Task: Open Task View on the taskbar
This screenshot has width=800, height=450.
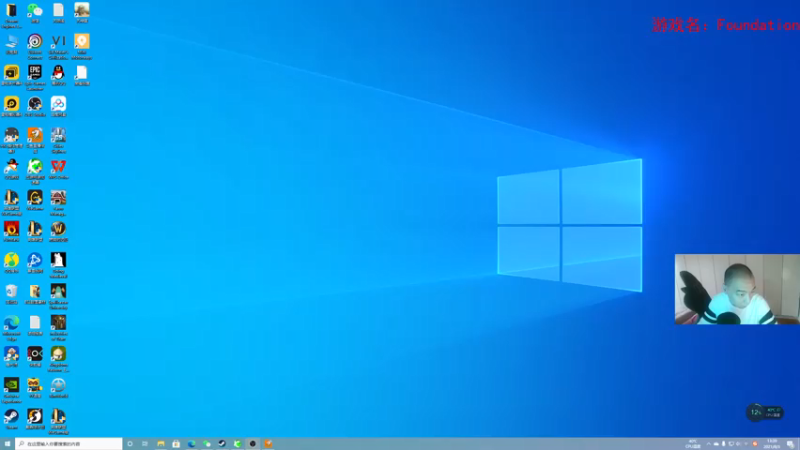Action: tap(145, 444)
